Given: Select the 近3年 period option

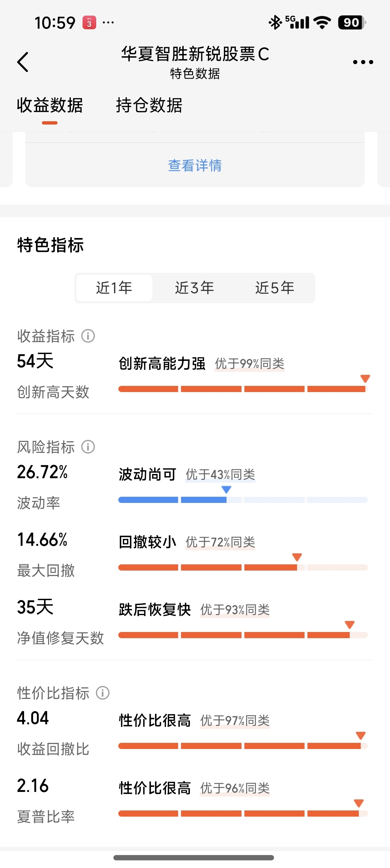Looking at the screenshot, I should [x=194, y=288].
